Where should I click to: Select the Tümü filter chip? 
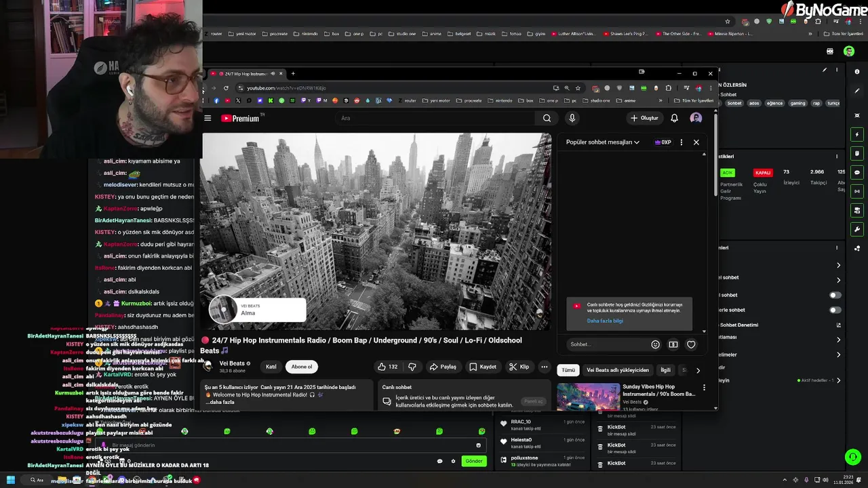point(568,370)
